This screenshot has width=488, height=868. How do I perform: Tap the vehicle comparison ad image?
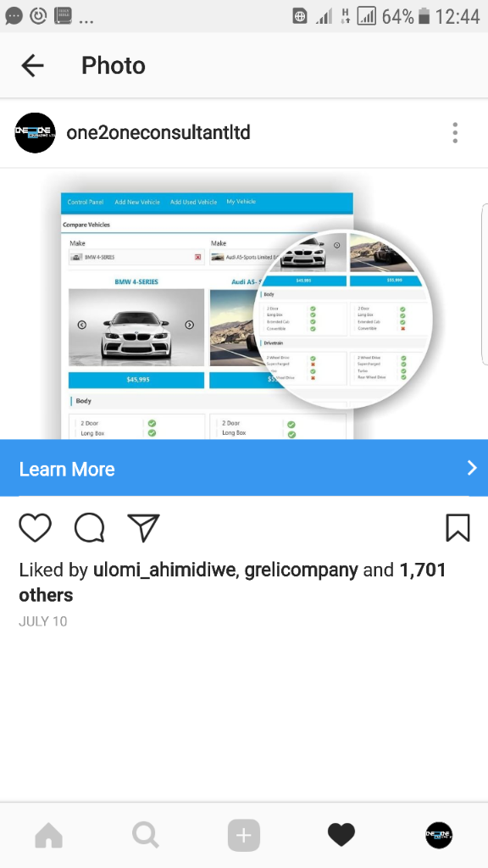coord(244,304)
